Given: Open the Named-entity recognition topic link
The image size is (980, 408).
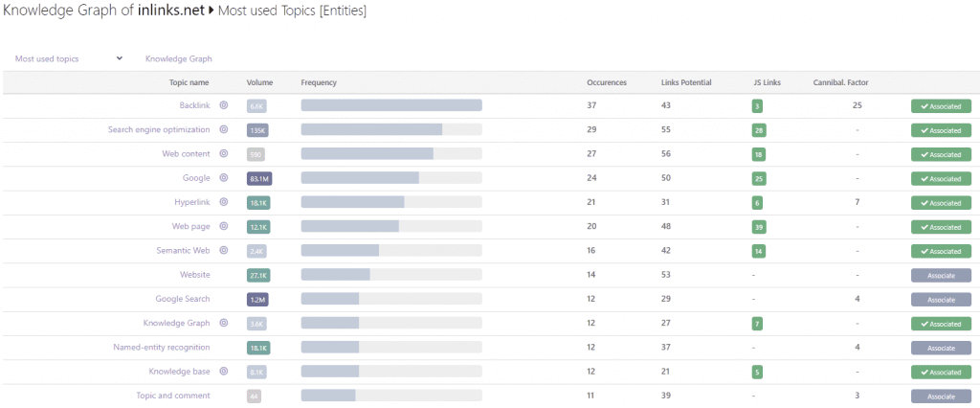Looking at the screenshot, I should pyautogui.click(x=161, y=348).
